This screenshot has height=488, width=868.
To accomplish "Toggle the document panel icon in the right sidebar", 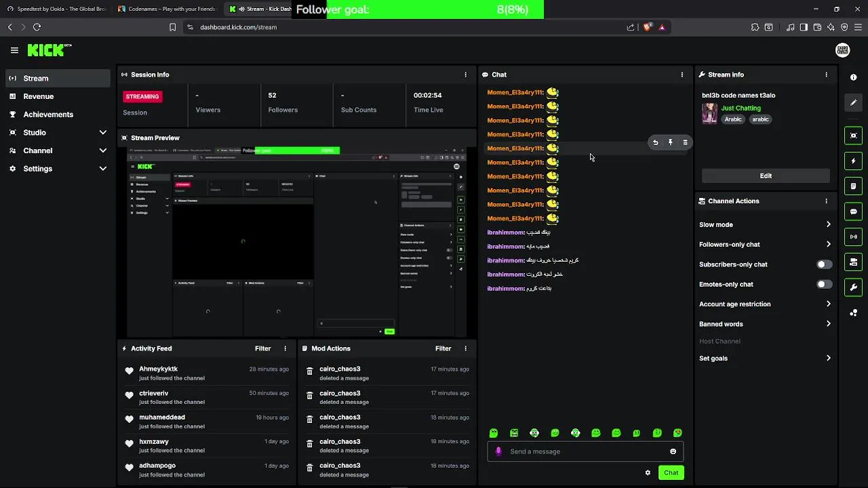I will (x=853, y=186).
